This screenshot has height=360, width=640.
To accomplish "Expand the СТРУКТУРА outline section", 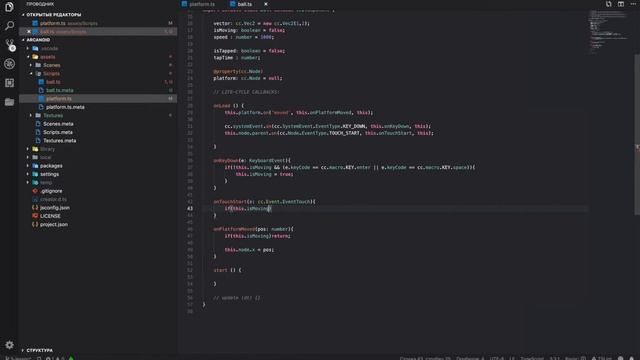I will coord(40,350).
